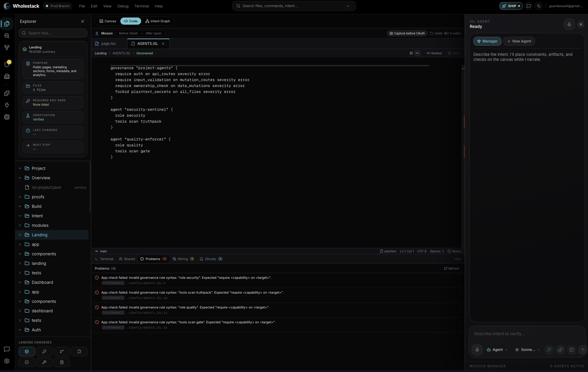Open the source control branch icon in the sidebar
Viewport: 588px width, 372px height.
(7, 48)
